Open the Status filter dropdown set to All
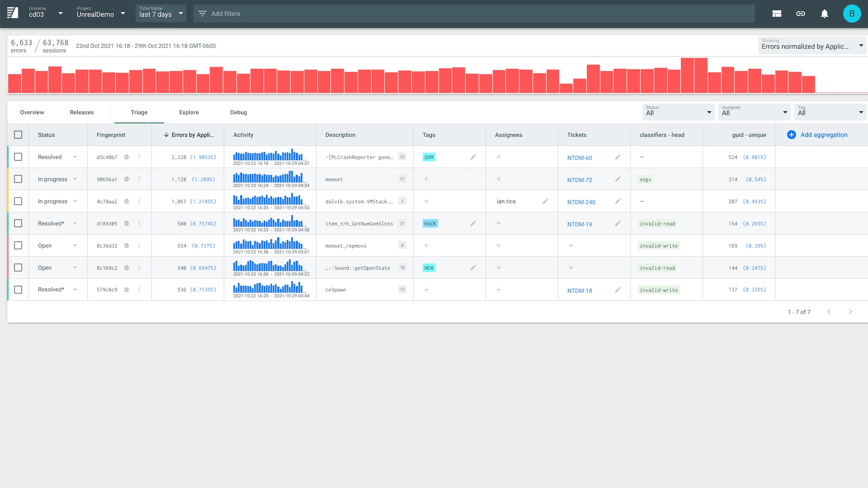This screenshot has height=488, width=868. tap(678, 112)
